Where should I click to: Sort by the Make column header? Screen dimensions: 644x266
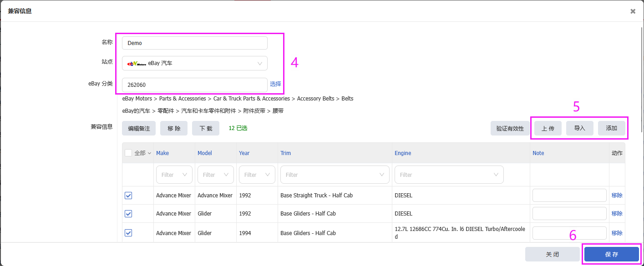click(162, 153)
